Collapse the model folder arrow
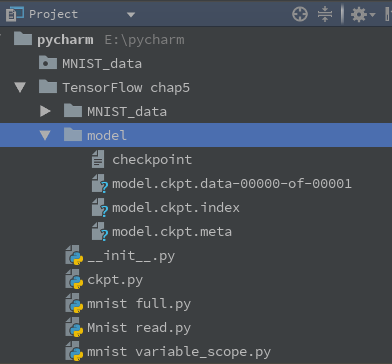Image resolution: width=392 pixels, height=364 pixels. pos(45,135)
